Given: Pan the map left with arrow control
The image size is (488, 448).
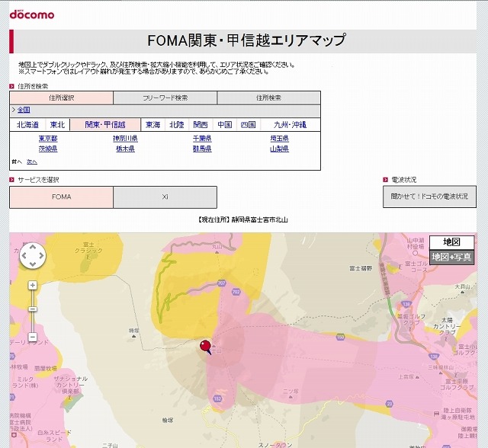Looking at the screenshot, I should click(x=24, y=257).
